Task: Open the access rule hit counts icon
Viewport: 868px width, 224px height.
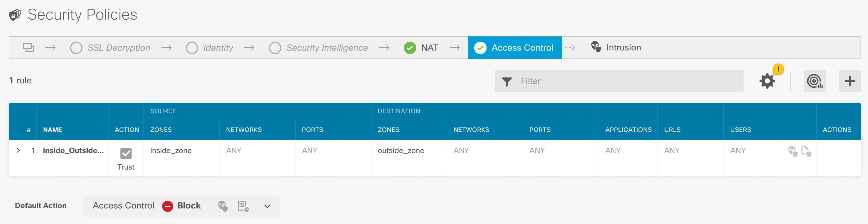Action: (814, 81)
